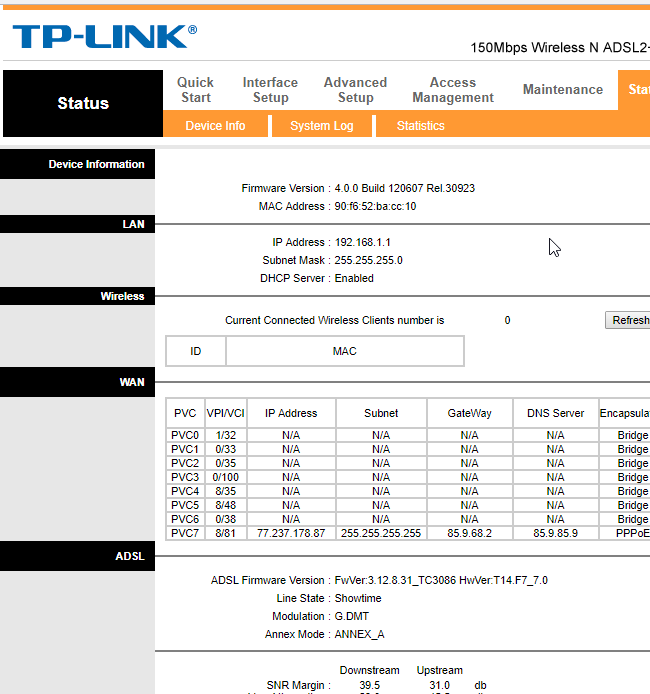Click the LAN section header
Image resolution: width=650 pixels, height=694 pixels.
pos(77,224)
